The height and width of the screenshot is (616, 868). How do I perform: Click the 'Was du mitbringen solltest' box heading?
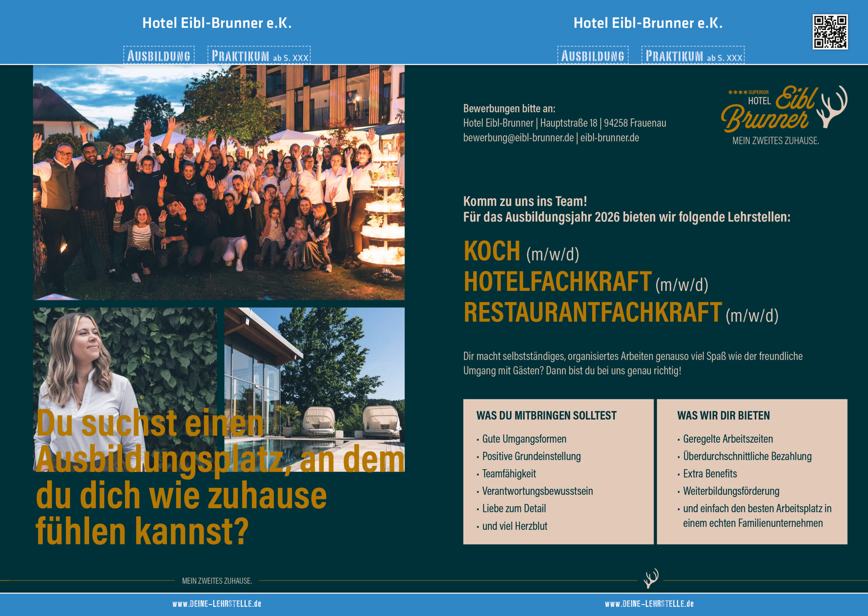[546, 415]
